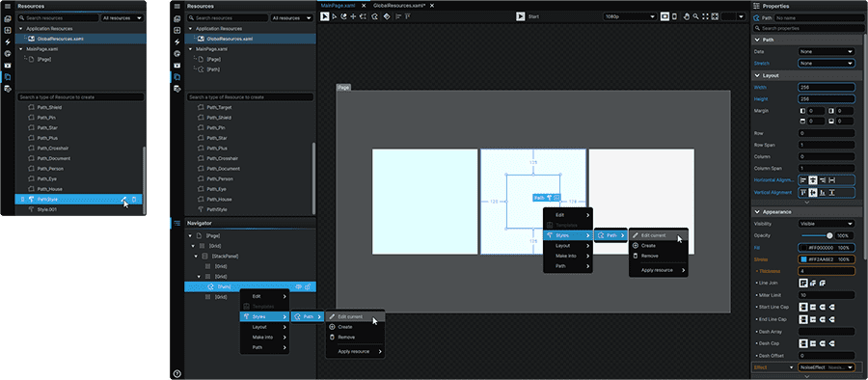The image size is (868, 380).
Task: Click the fit-to-screen expand icon in the toolbar
Action: [705, 16]
